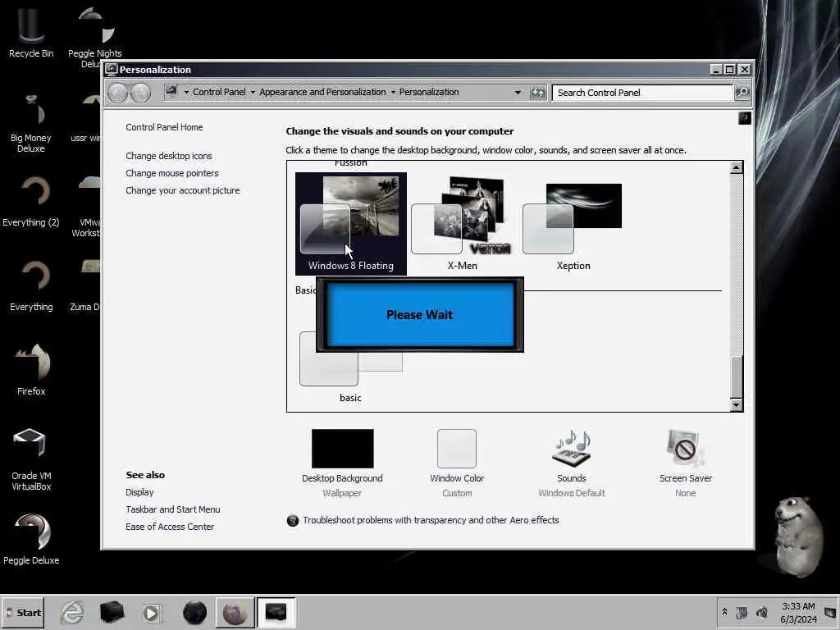Expand the arrow after Control Panel breadcrumb
The width and height of the screenshot is (840, 630).
click(253, 92)
